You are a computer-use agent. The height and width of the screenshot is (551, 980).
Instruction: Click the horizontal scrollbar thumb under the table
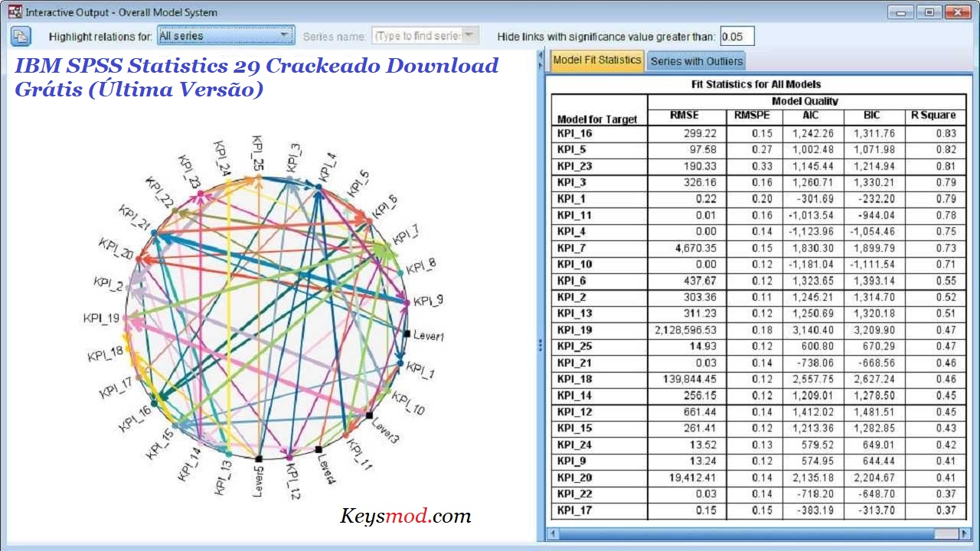946,533
